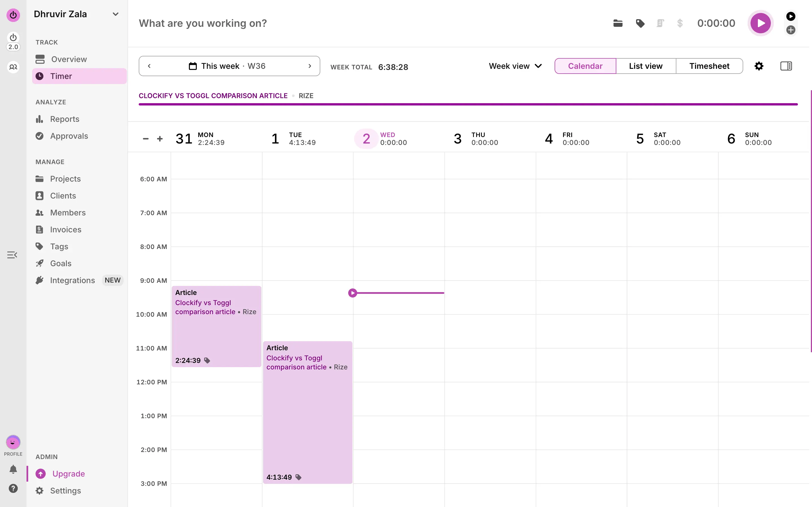Screen dimensions: 812x507
Task: Open the Profile avatar
Action: click(13, 442)
